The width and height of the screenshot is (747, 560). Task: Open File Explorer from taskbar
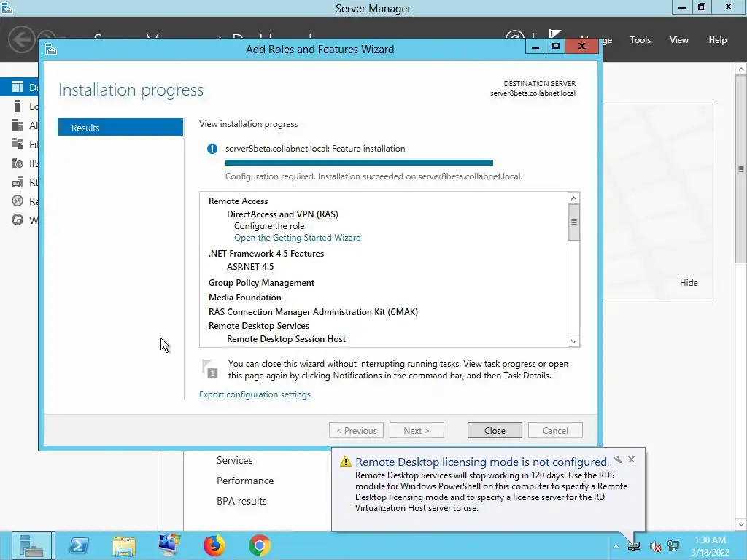click(x=124, y=545)
